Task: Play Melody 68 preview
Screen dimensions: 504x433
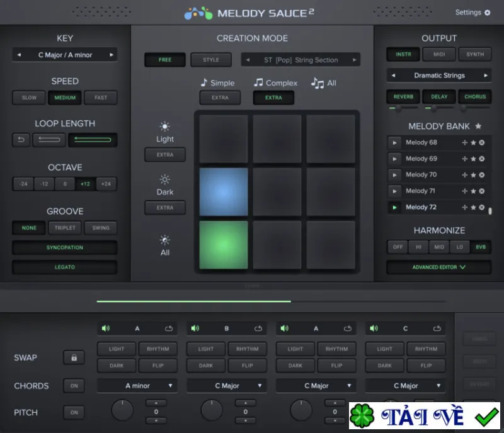Action: tap(394, 143)
